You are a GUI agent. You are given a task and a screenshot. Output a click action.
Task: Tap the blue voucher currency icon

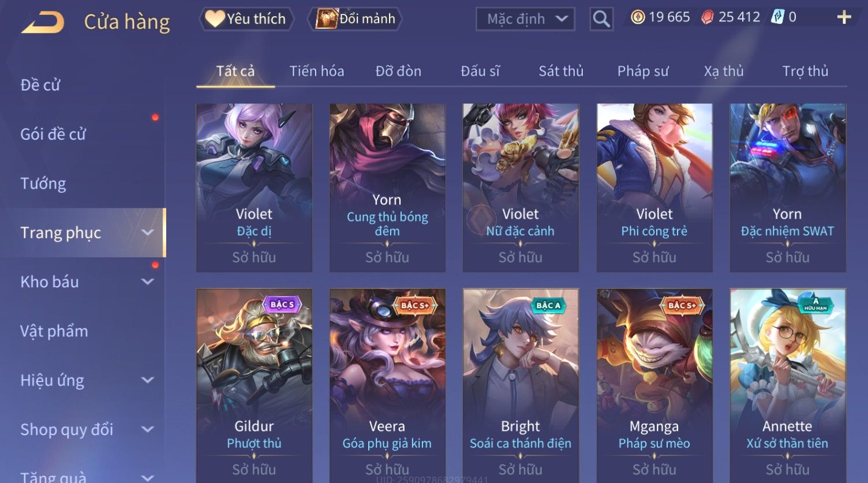click(x=777, y=17)
